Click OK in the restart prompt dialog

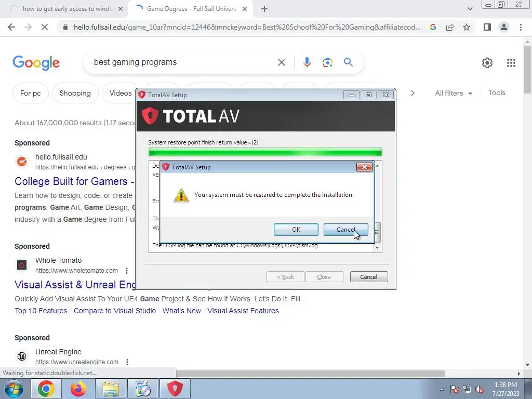tap(296, 229)
